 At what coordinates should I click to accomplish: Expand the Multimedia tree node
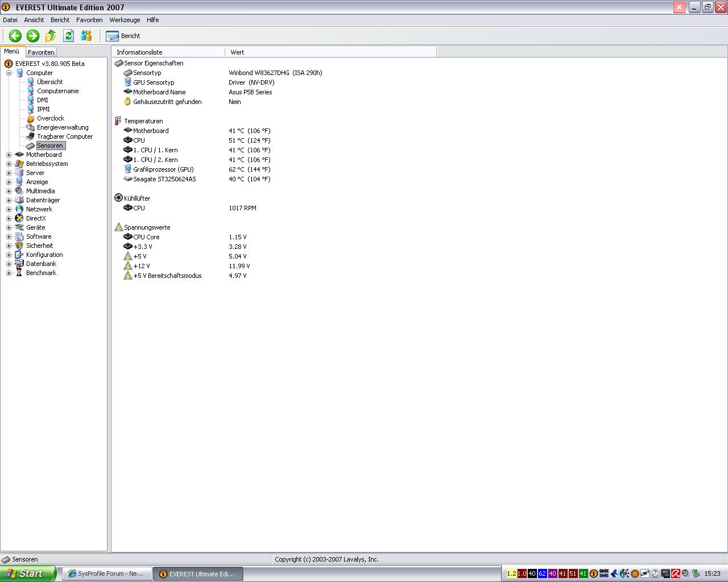(9, 191)
